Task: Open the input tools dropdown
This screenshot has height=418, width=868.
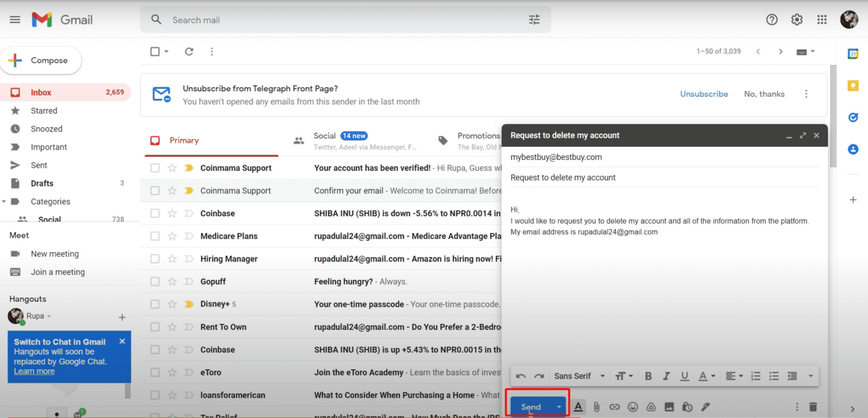Action: point(806,51)
